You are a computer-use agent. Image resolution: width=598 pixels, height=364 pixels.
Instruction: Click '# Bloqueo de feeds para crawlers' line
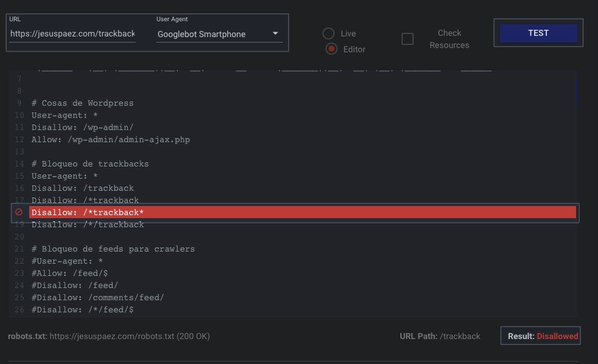(113, 249)
